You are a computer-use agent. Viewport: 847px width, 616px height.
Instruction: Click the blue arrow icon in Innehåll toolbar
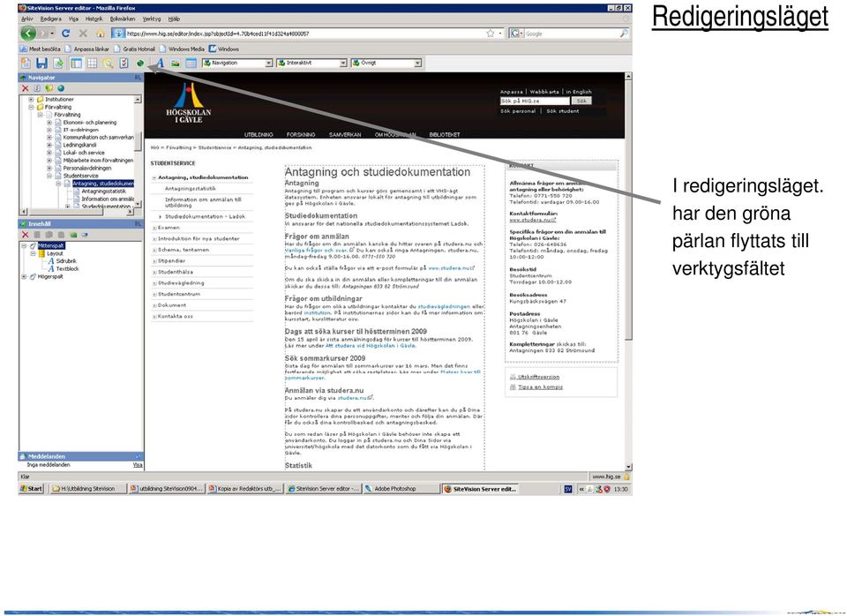(85, 235)
